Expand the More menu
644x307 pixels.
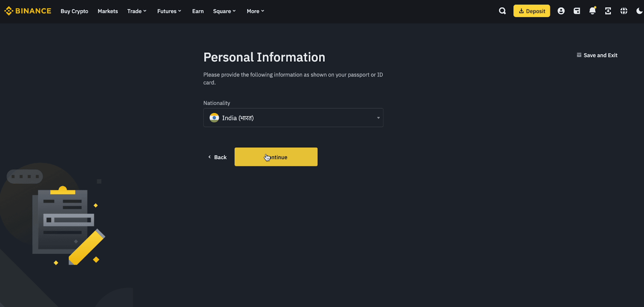255,11
